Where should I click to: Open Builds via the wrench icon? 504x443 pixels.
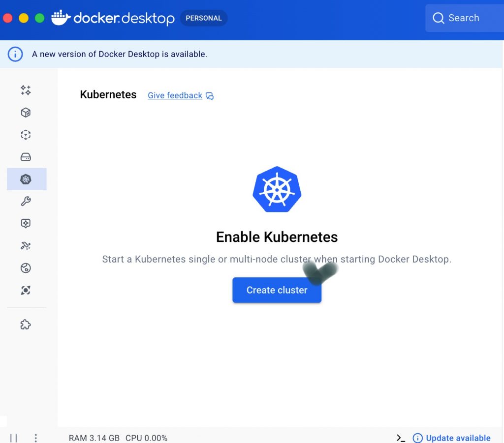[x=26, y=201]
